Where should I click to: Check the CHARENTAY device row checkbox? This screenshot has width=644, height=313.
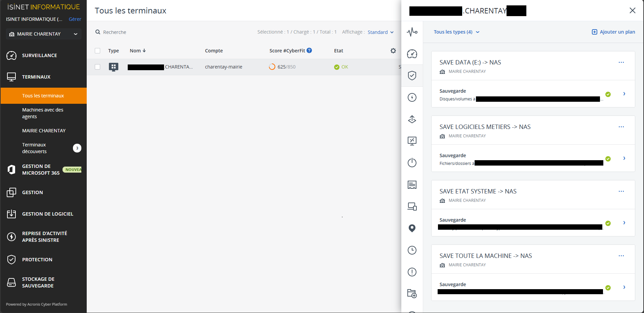click(97, 67)
